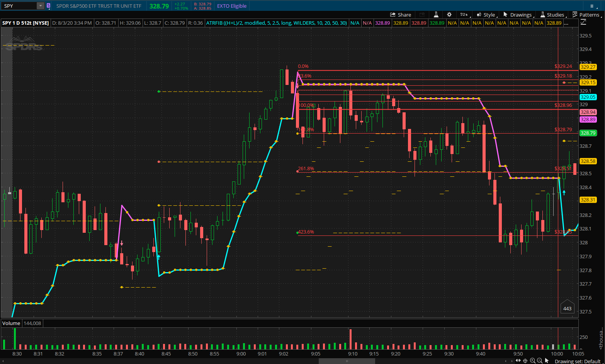Open the grid layout selector icon
The width and height of the screenshot is (605, 364).
[x=592, y=6]
